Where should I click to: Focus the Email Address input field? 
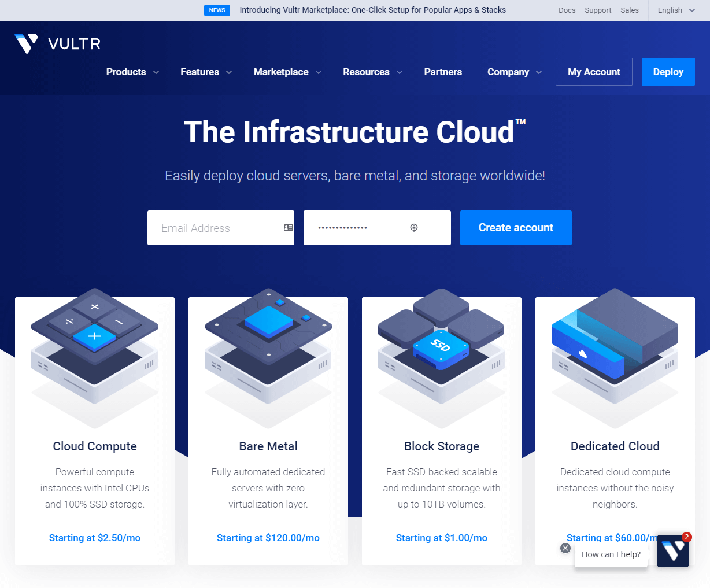[x=221, y=228]
